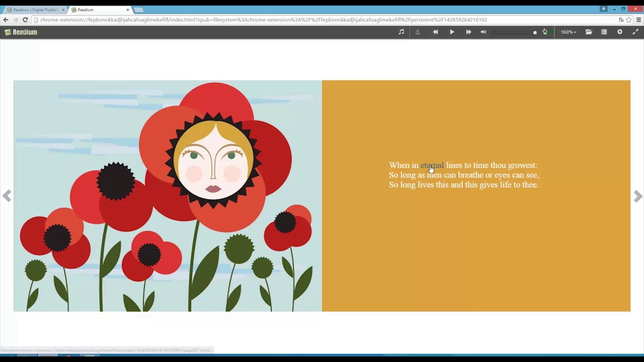
Task: Click the media overlay download icon
Action: pyautogui.click(x=418, y=32)
